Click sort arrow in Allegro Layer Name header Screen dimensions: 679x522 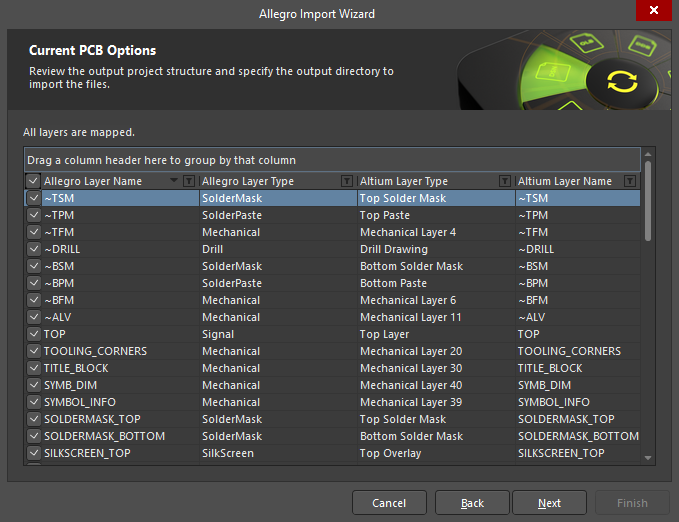[x=174, y=180]
